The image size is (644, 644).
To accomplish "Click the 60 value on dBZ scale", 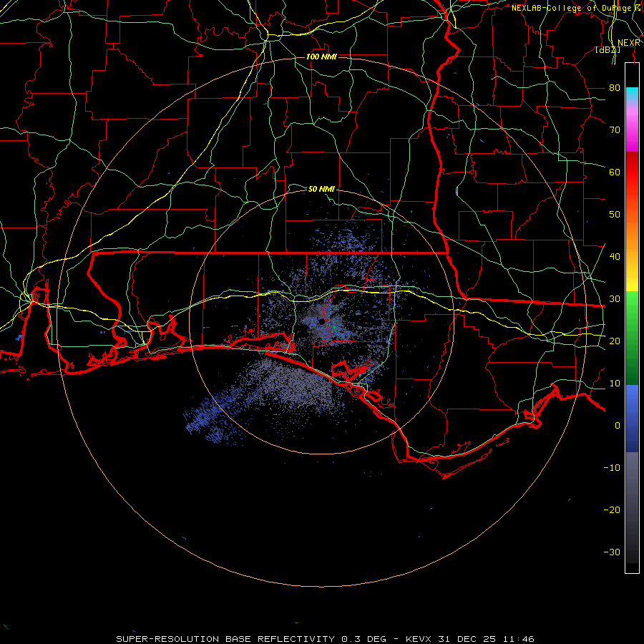I will [615, 172].
